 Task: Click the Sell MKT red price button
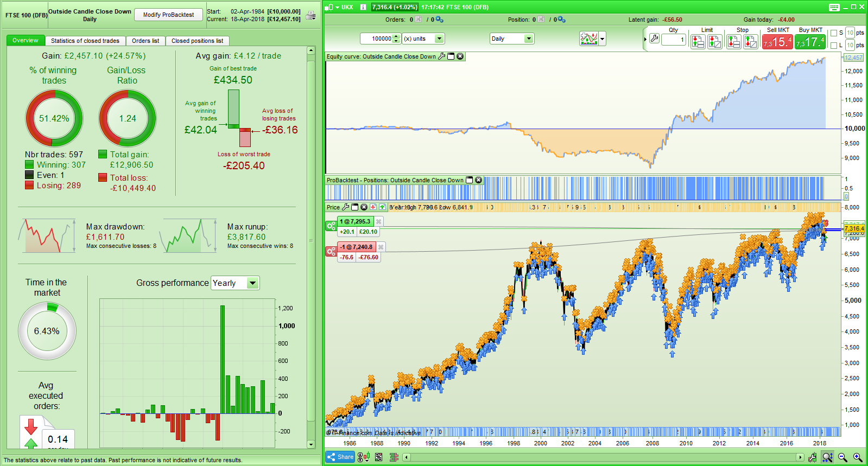(777, 41)
